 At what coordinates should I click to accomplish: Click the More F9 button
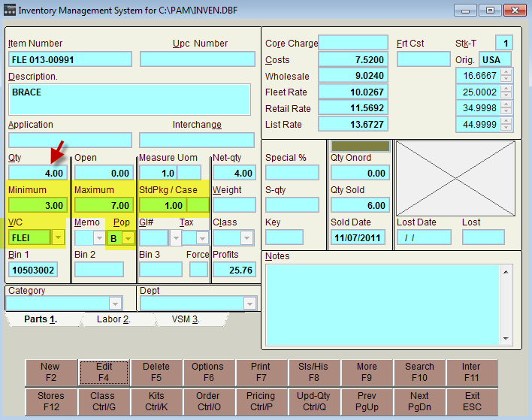click(367, 372)
